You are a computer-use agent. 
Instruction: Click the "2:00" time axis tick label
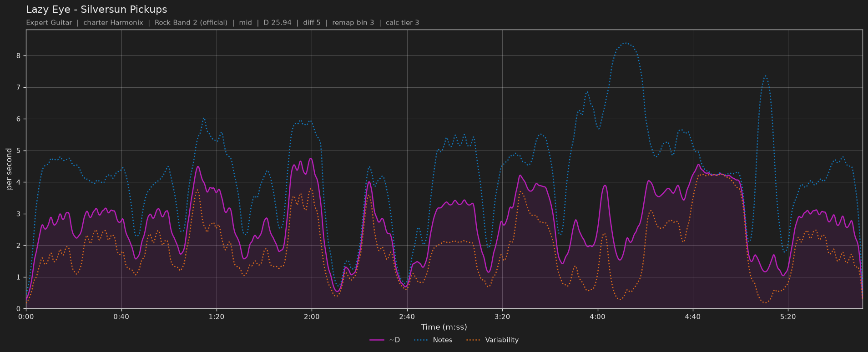312,317
